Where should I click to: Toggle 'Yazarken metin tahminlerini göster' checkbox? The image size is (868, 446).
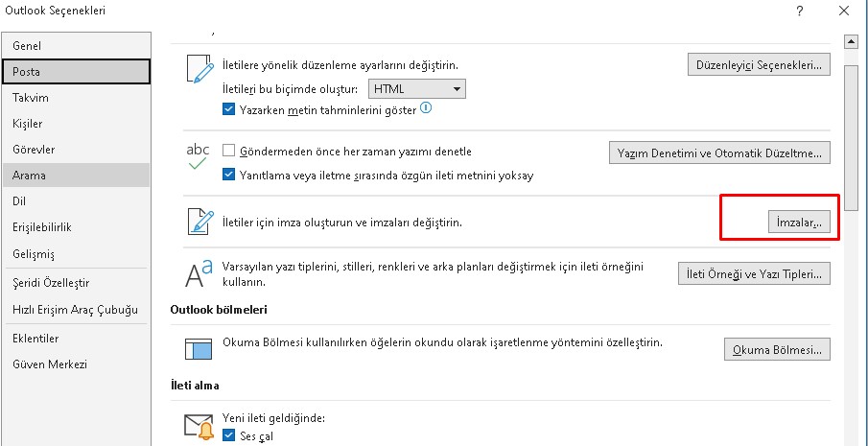(228, 109)
